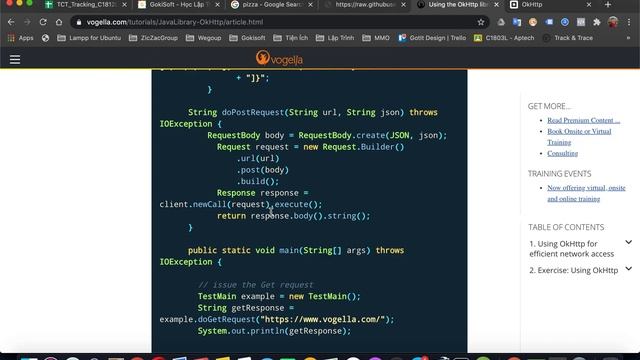Close the OkHttp tab
Viewport: 640px width, 360px height.
(589, 4)
